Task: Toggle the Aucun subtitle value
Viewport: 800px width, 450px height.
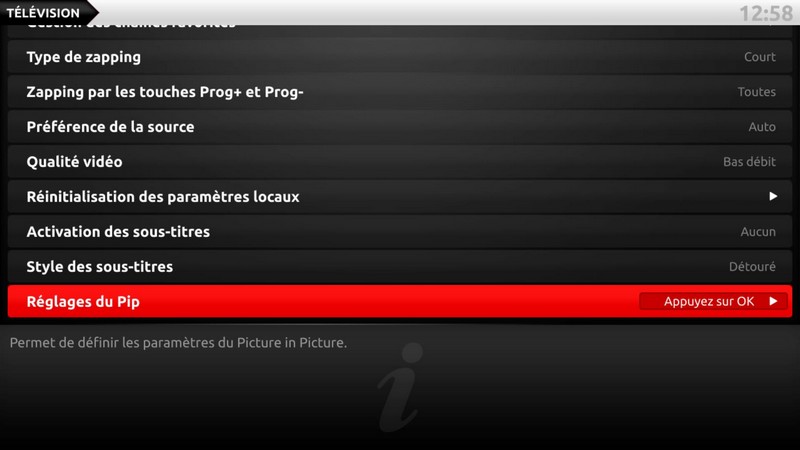Action: (758, 232)
